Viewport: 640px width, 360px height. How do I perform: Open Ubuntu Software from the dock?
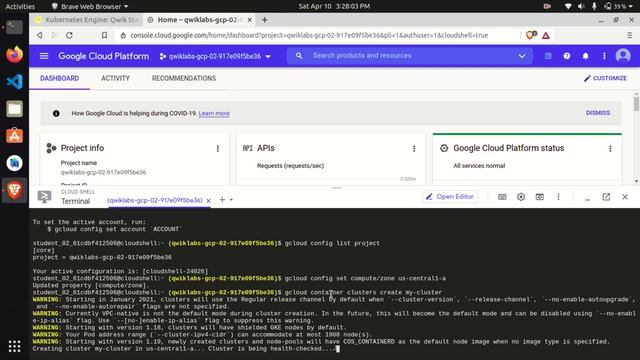coord(14,136)
